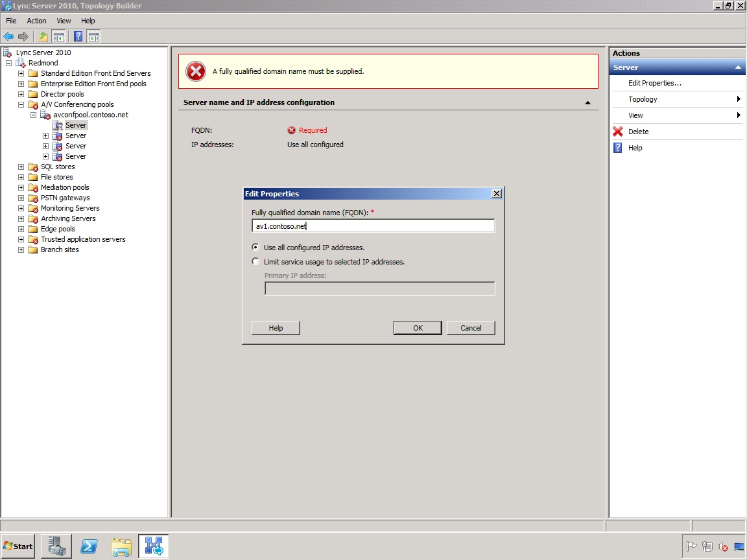Expand the Edge pools node

click(21, 229)
